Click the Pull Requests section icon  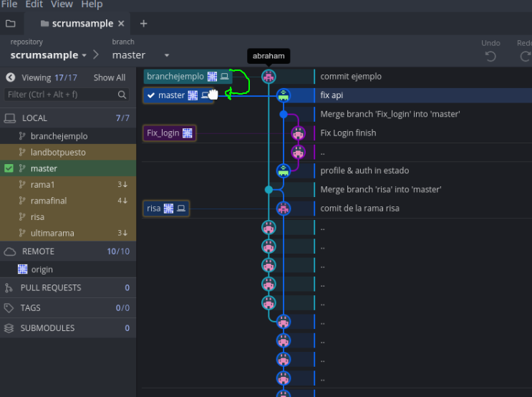coord(9,287)
